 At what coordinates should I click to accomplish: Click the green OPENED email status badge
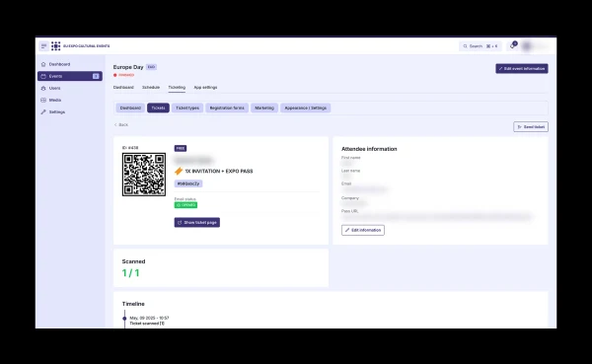(x=185, y=205)
